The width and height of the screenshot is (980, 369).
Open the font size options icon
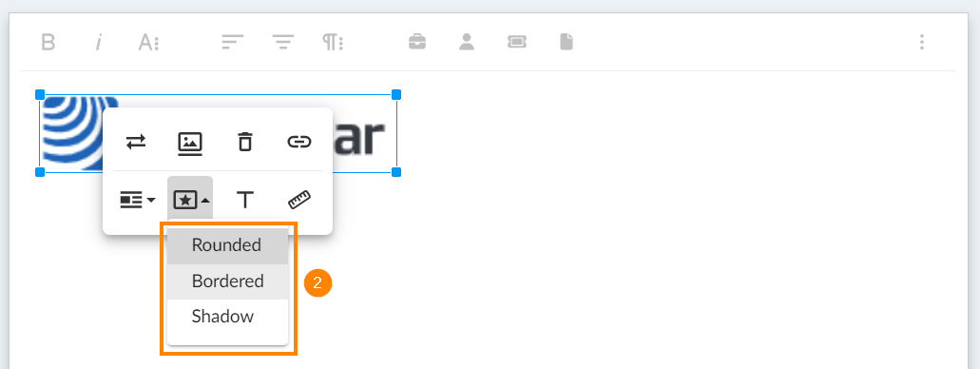click(148, 43)
